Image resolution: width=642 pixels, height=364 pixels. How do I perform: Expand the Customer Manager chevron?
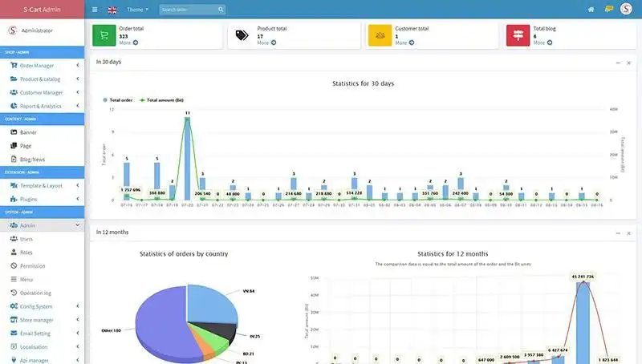(x=77, y=92)
